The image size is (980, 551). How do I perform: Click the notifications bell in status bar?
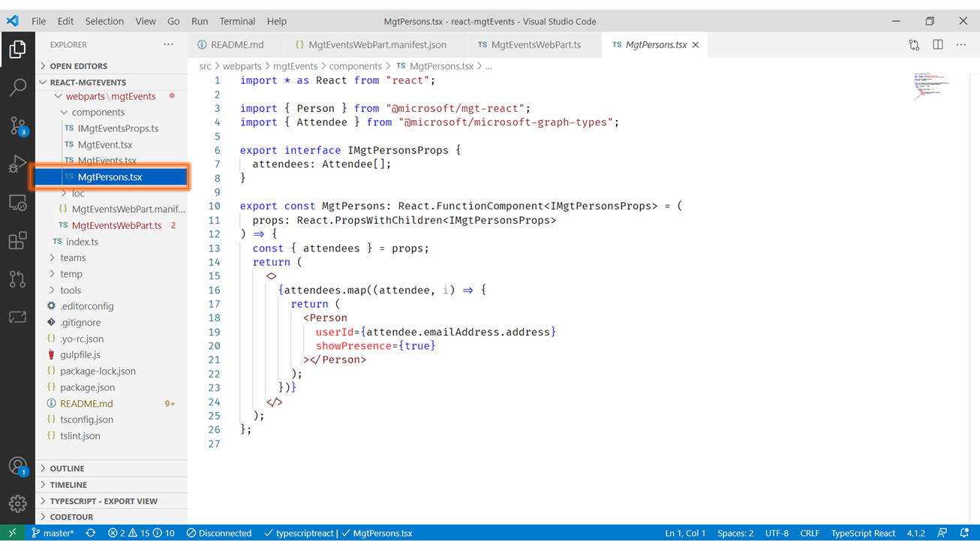(x=964, y=533)
